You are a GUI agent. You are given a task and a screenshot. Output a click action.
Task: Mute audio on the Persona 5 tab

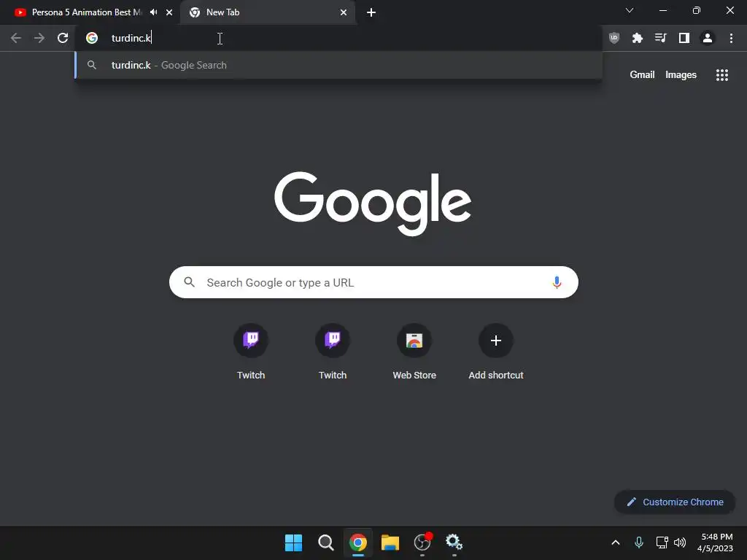[153, 12]
